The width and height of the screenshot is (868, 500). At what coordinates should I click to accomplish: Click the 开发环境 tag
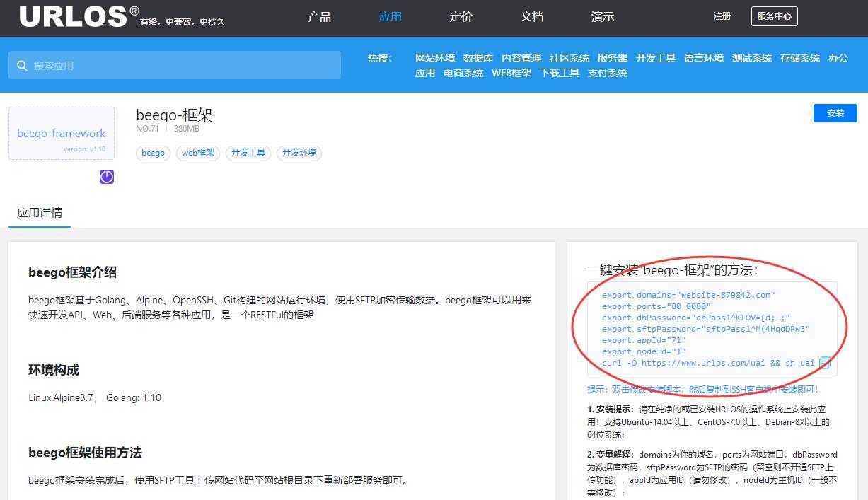click(299, 153)
